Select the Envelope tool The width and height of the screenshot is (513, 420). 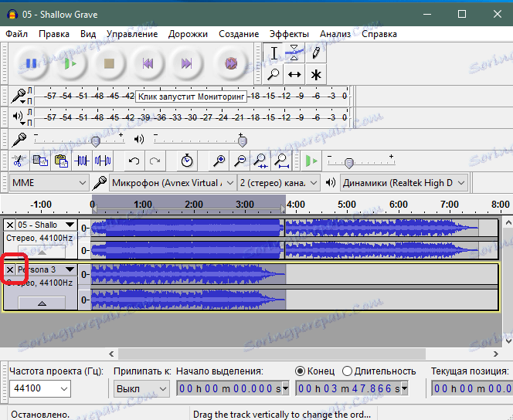click(x=294, y=53)
